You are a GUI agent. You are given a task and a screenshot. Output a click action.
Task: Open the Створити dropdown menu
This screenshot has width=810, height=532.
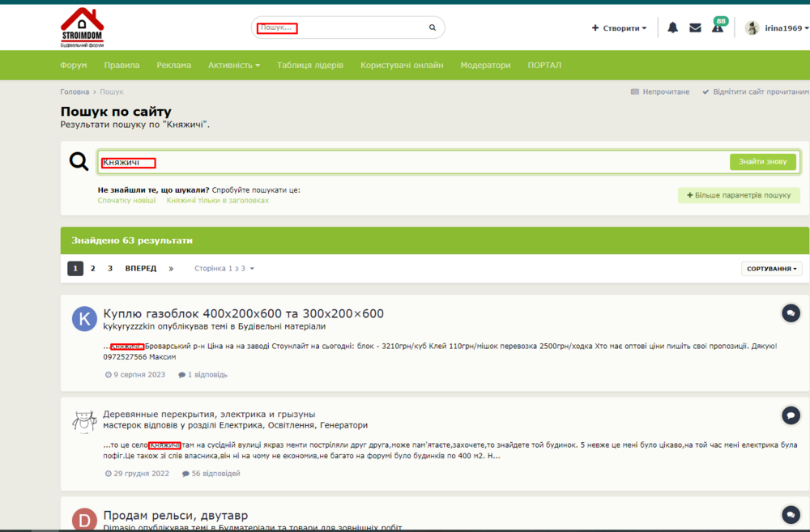[x=619, y=28]
